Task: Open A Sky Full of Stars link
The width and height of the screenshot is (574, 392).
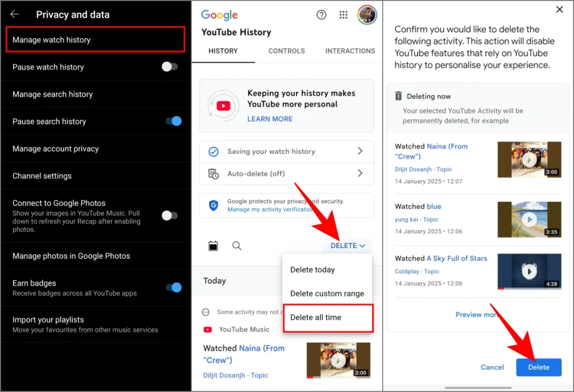Action: (456, 258)
